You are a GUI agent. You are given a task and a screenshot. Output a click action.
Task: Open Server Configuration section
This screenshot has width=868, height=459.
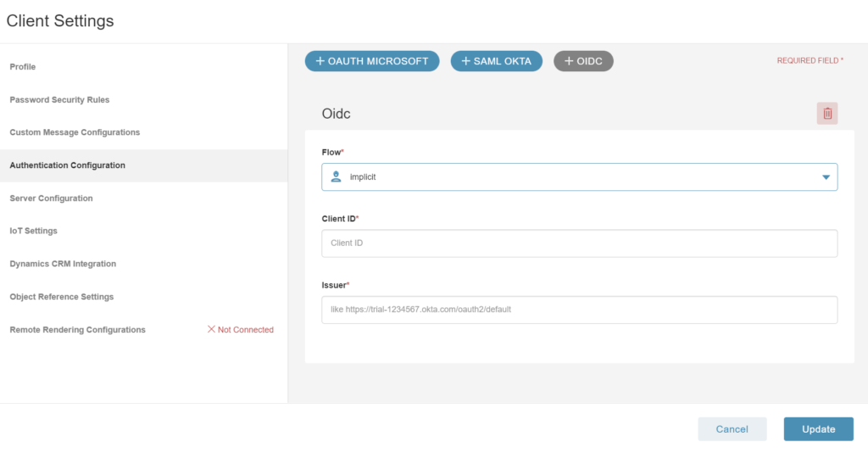click(x=51, y=198)
